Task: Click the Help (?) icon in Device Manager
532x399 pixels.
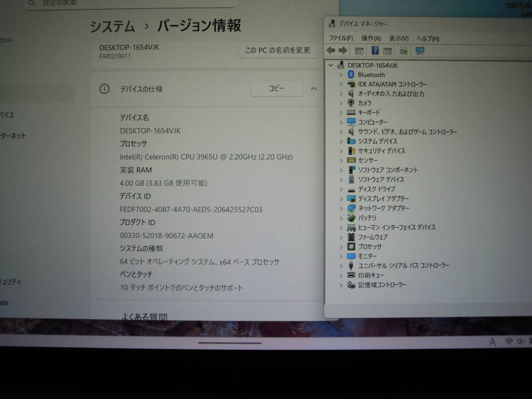Action: (x=375, y=51)
